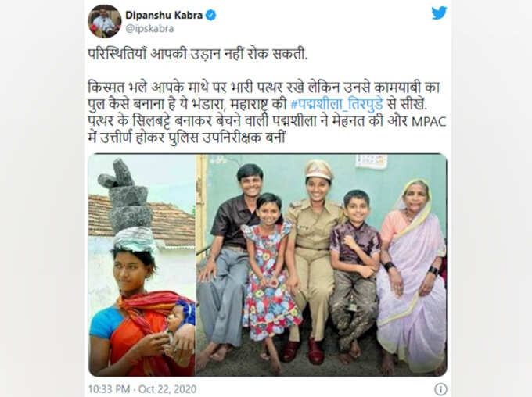Open the right family photo with police officer

[x=322, y=265]
